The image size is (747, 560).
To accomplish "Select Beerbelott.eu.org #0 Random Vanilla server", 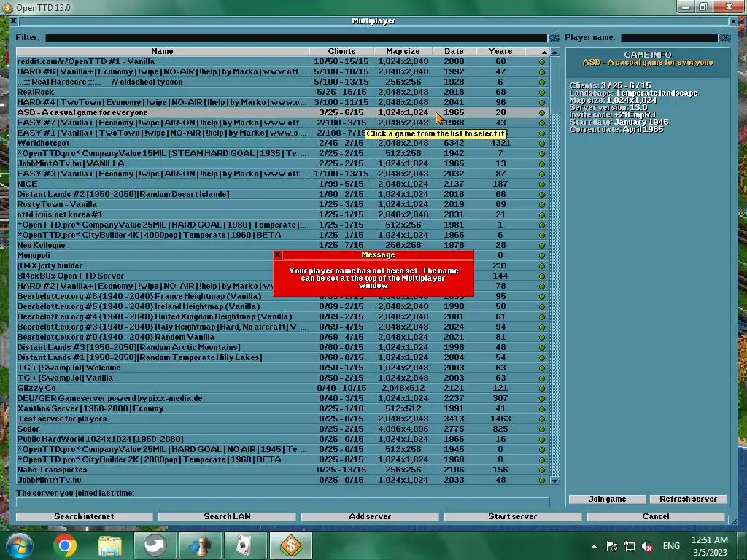I will coord(282,337).
